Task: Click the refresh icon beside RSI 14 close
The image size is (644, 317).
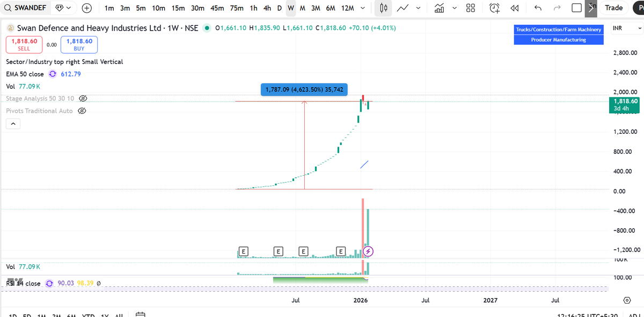Action: click(x=49, y=283)
